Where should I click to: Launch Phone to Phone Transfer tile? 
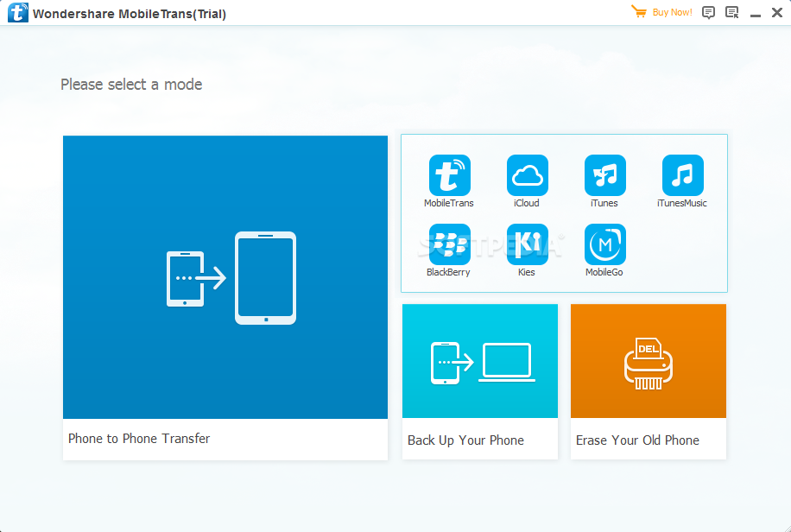pos(225,298)
